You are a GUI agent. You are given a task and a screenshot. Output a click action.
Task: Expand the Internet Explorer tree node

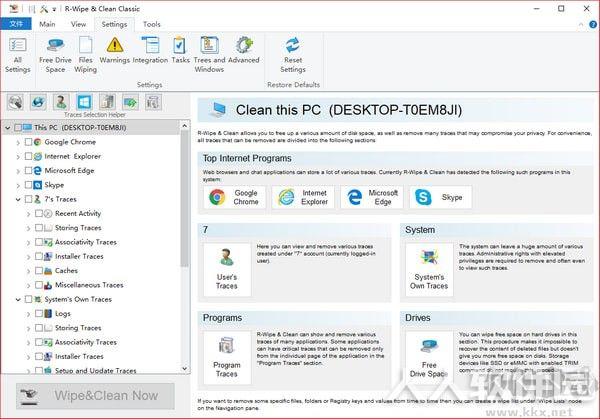pyautogui.click(x=18, y=157)
